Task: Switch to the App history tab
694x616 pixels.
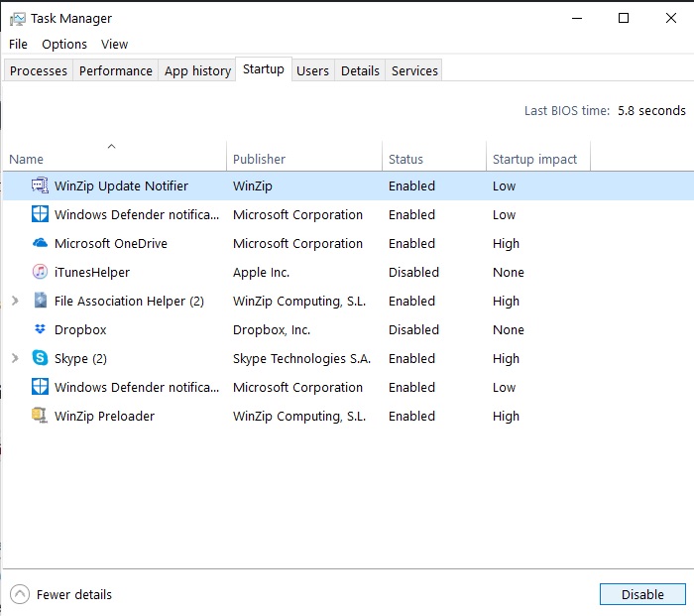Action: 197,70
